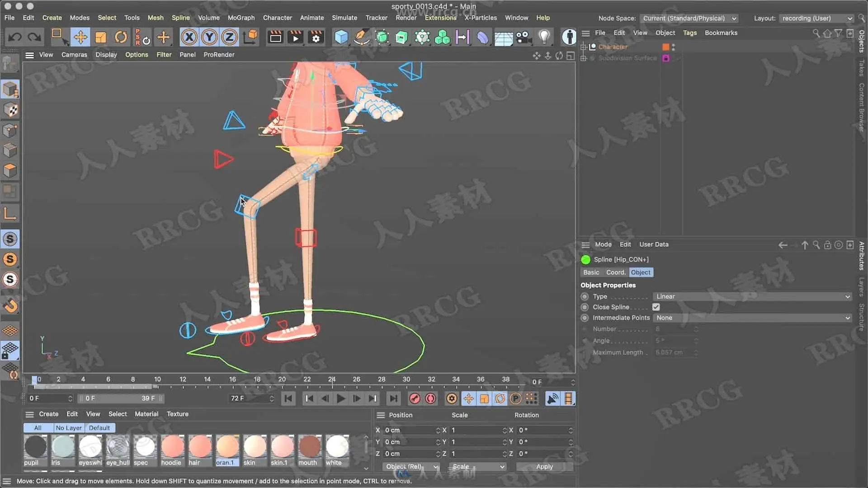Toggle X axis lock button
The image size is (868, 488).
tap(189, 37)
